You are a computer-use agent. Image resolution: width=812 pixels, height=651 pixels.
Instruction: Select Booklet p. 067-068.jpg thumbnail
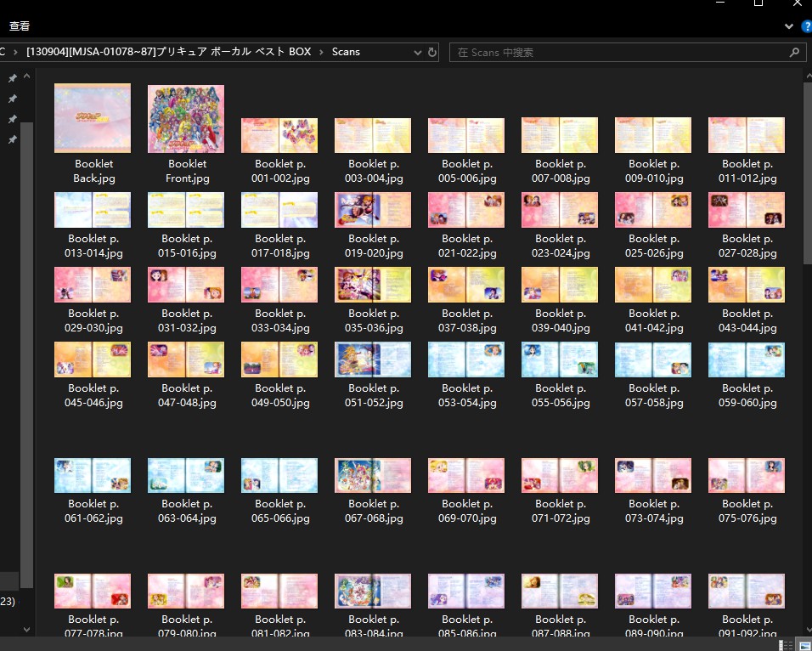373,475
